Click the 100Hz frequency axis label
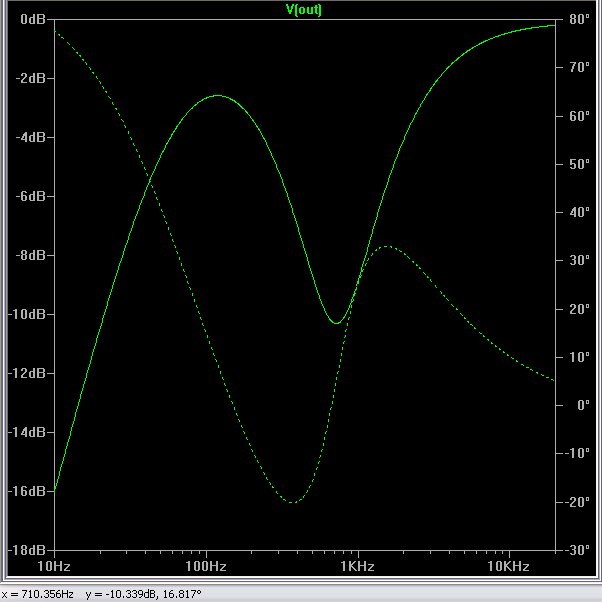The image size is (602, 602). coord(205,566)
